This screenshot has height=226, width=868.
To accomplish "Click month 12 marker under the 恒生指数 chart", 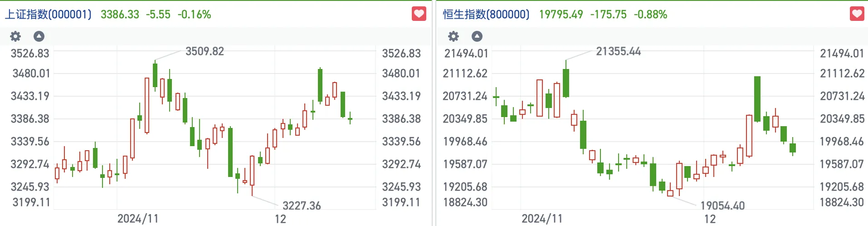I will tap(710, 219).
